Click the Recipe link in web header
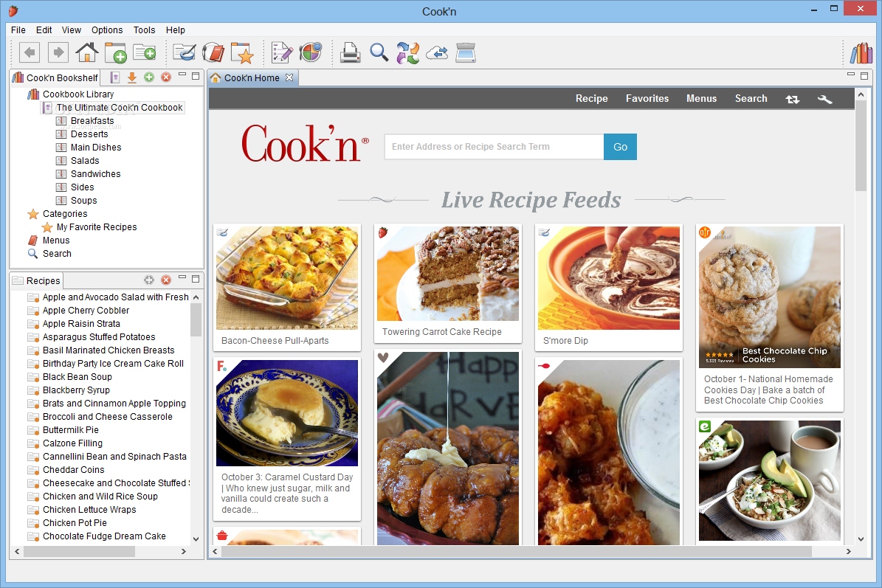The image size is (882, 588). 592,98
